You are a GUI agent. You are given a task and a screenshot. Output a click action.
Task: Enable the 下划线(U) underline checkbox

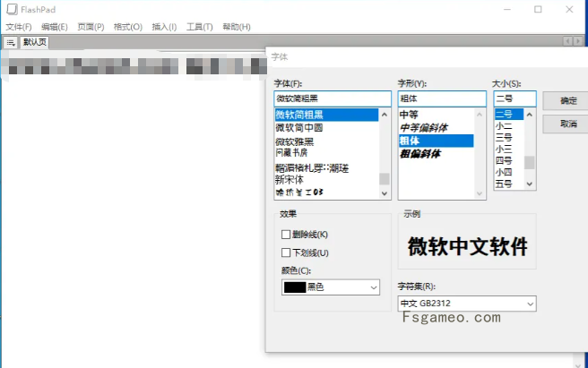coord(286,252)
